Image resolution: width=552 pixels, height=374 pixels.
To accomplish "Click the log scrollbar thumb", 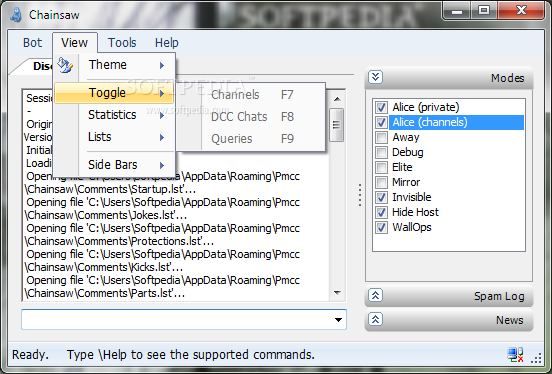I will pos(337,125).
